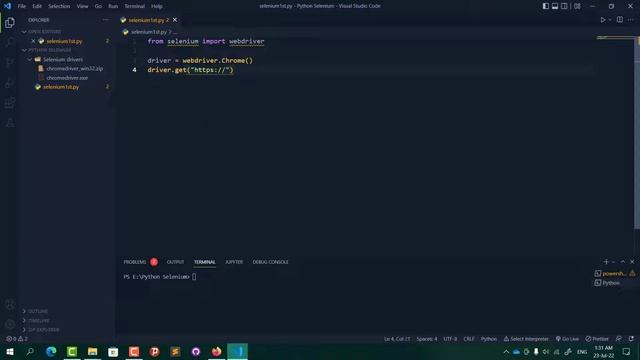Change line ending via CRLF status item
Image resolution: width=640 pixels, height=360 pixels.
469,339
